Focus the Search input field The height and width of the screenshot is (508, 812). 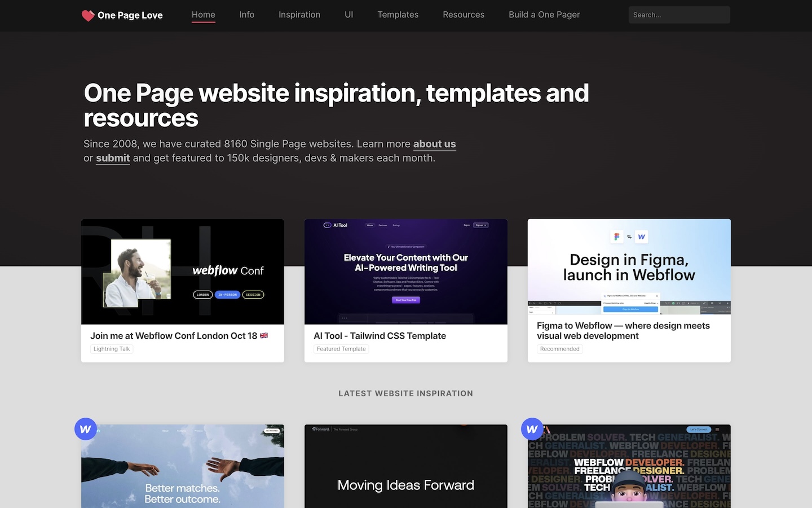[679, 15]
